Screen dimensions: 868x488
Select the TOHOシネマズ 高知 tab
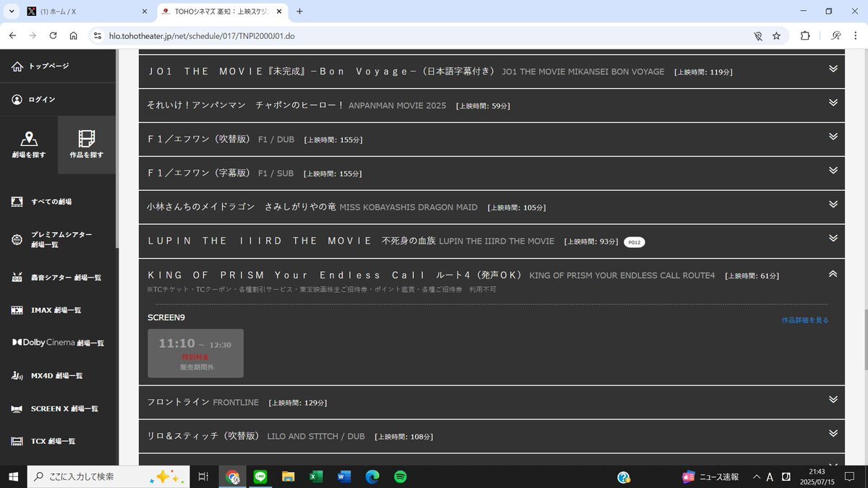pyautogui.click(x=221, y=12)
